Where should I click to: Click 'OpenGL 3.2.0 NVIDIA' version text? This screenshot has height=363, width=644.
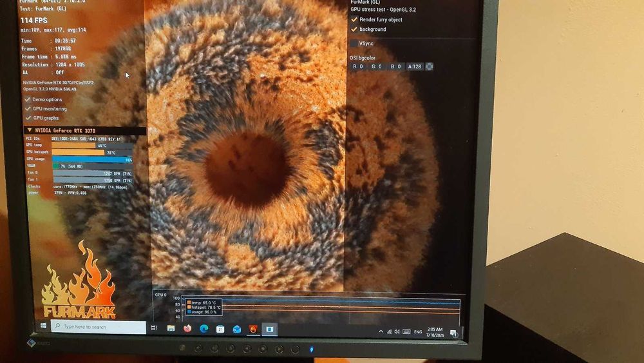pyautogui.click(x=50, y=89)
